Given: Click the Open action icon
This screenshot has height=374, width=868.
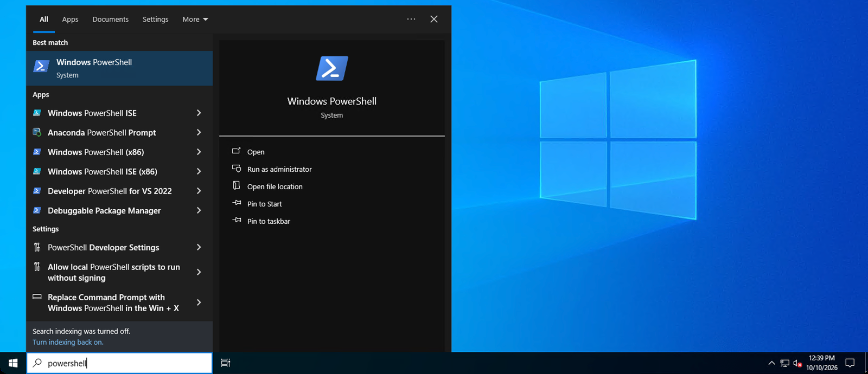Looking at the screenshot, I should 237,151.
